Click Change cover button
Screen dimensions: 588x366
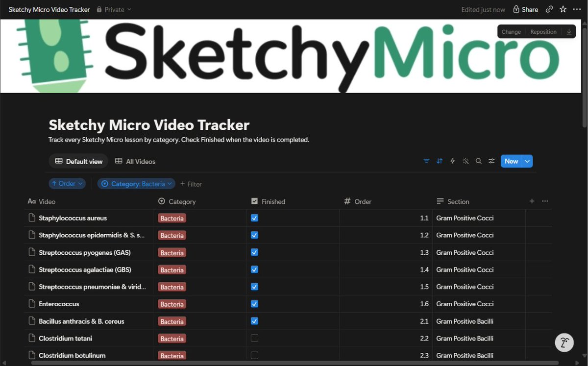(x=511, y=32)
